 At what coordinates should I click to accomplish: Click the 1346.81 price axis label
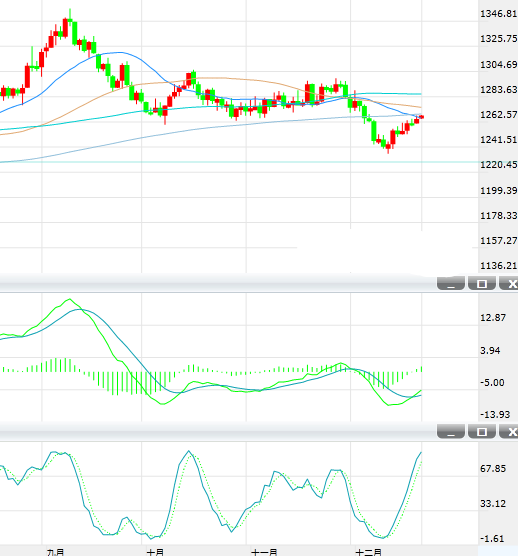tap(498, 14)
